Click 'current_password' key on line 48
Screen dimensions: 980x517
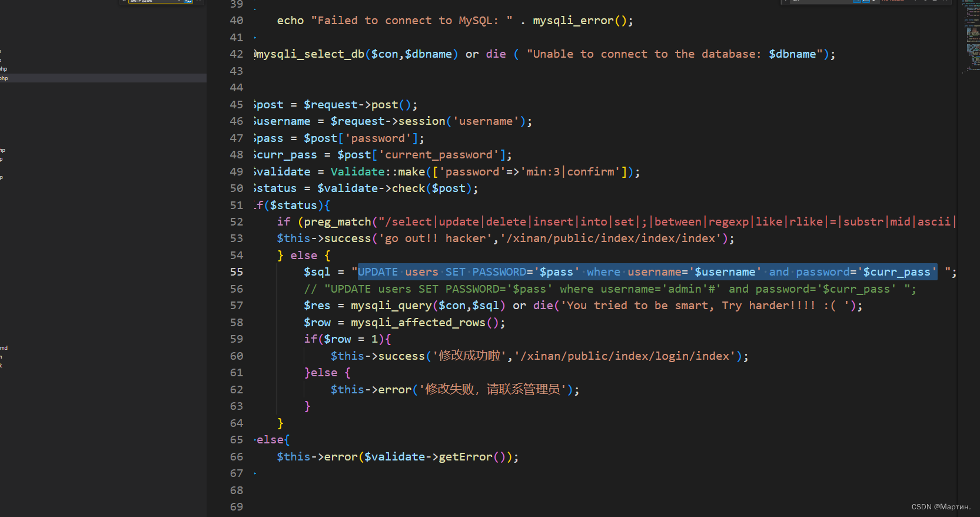pyautogui.click(x=438, y=155)
